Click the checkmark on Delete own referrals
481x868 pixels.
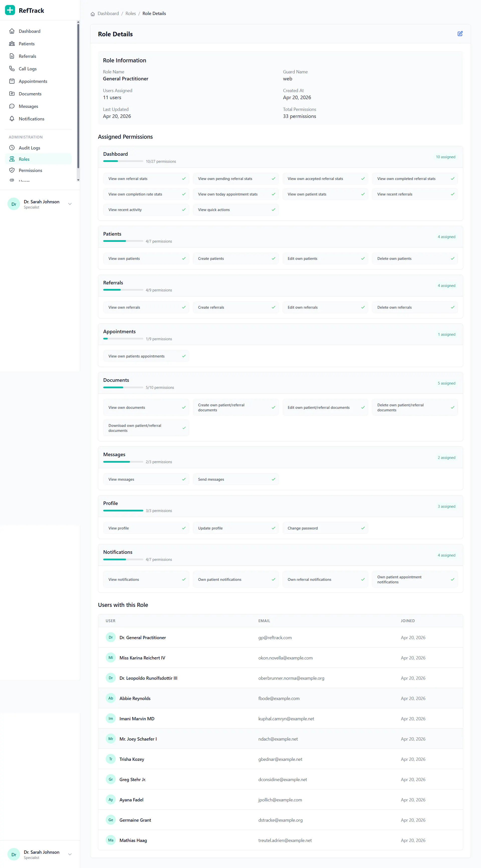(453, 307)
